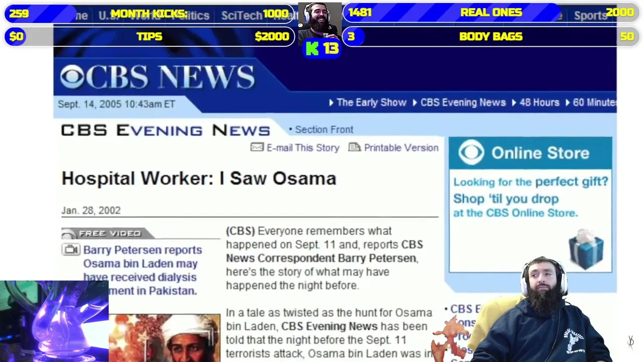Click the Body Bags goal bar
The height and width of the screenshot is (362, 644).
click(491, 36)
